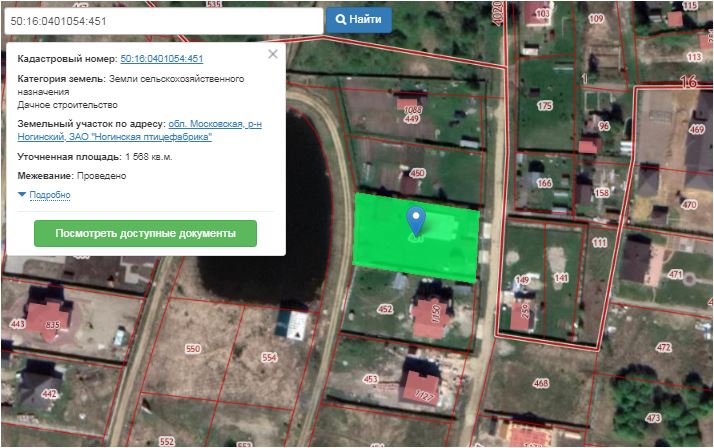Click the blue map marker pin
The image size is (714, 448).
click(x=416, y=220)
